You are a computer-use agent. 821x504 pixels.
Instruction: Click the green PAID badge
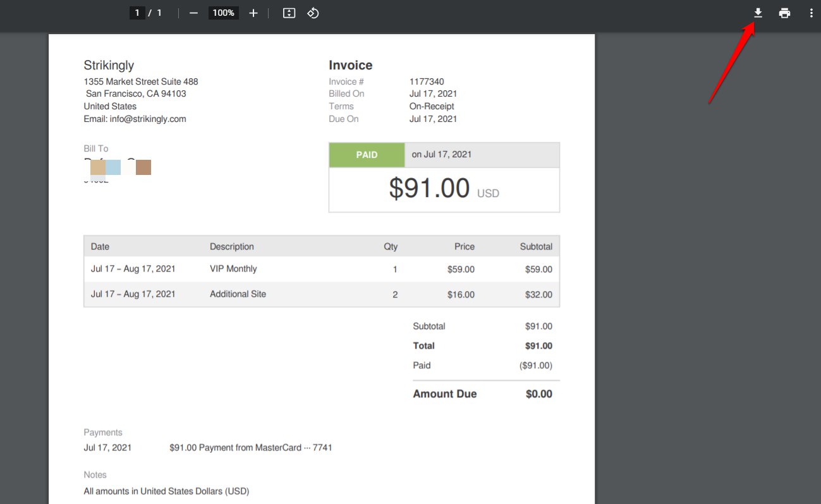point(367,155)
